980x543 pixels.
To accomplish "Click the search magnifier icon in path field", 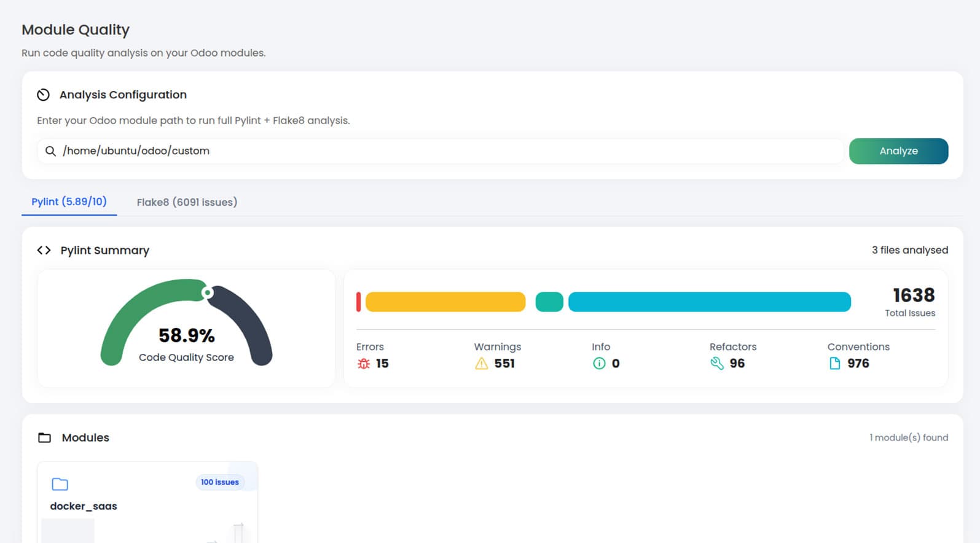I will click(50, 151).
